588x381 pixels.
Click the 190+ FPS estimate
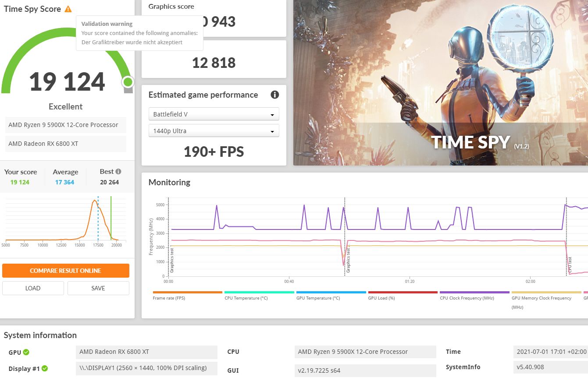(x=214, y=152)
